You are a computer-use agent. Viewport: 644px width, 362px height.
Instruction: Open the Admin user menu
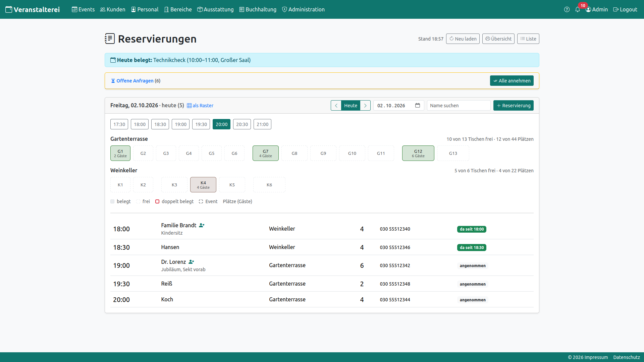coord(597,9)
